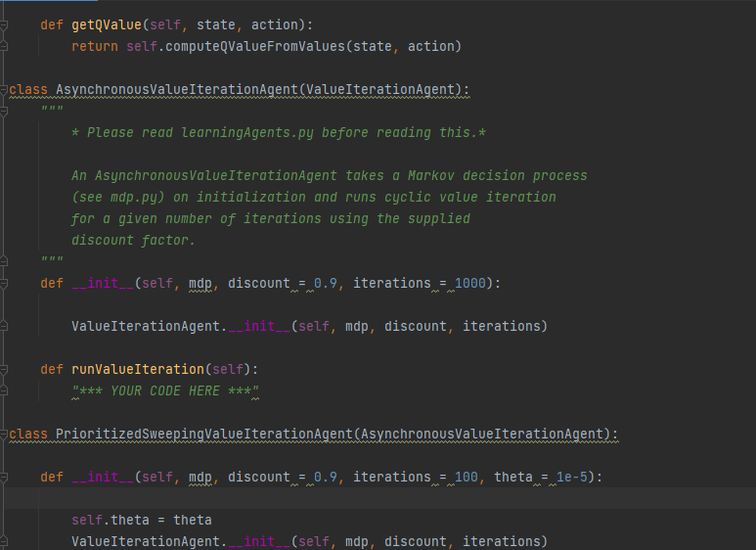Viewport: 756px width, 550px height.
Task: Click ValueIterationAgent parent class in first class line
Action: (380, 90)
